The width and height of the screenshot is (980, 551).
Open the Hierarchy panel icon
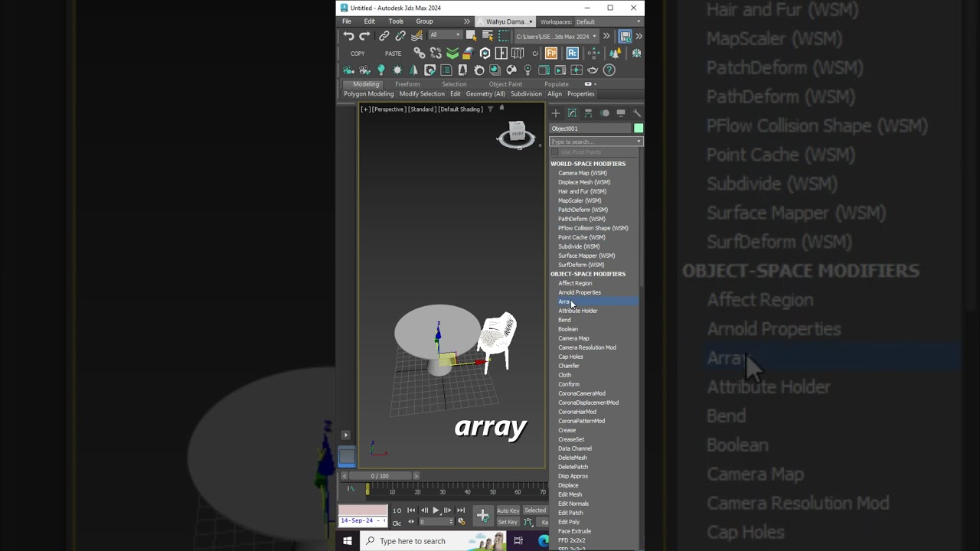point(588,113)
